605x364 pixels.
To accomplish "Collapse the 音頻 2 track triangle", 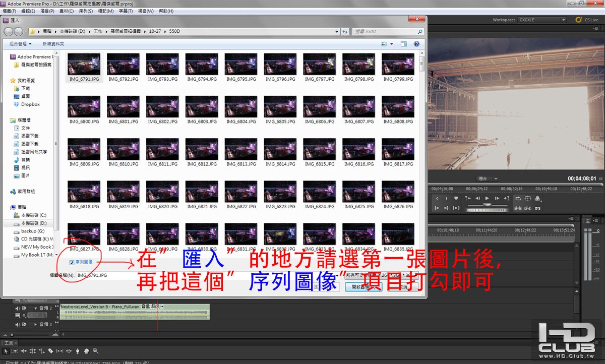I will tap(35, 309).
